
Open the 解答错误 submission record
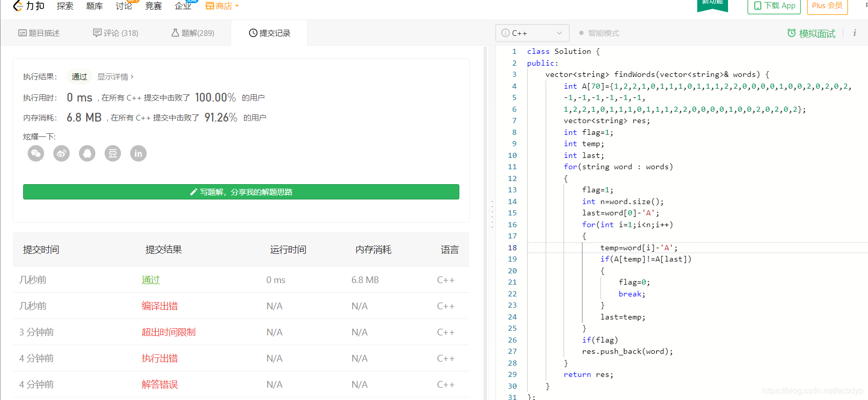pyautogui.click(x=159, y=385)
